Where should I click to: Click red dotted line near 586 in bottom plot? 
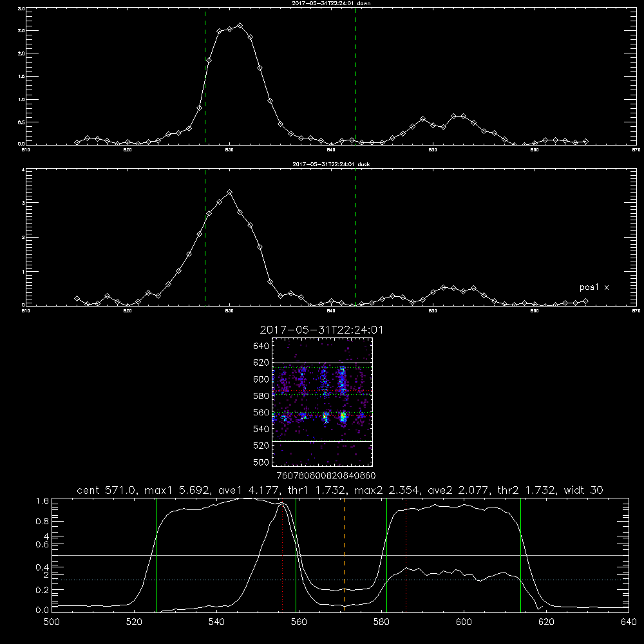(x=406, y=554)
